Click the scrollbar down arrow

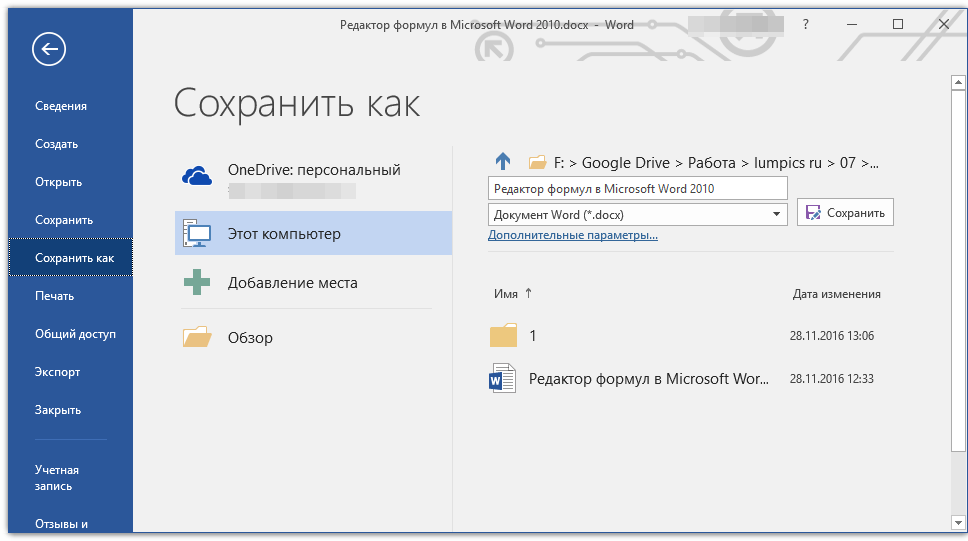coord(958,523)
